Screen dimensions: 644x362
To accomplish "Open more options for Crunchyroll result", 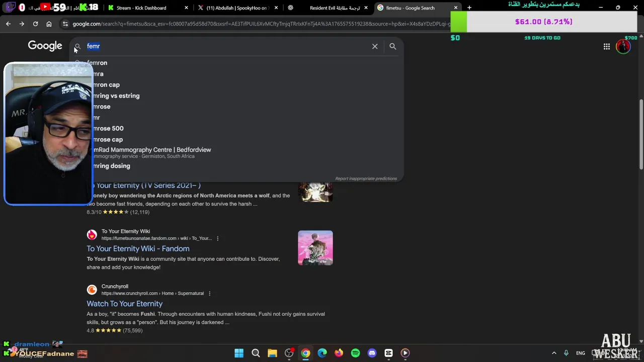I will click(x=209, y=293).
